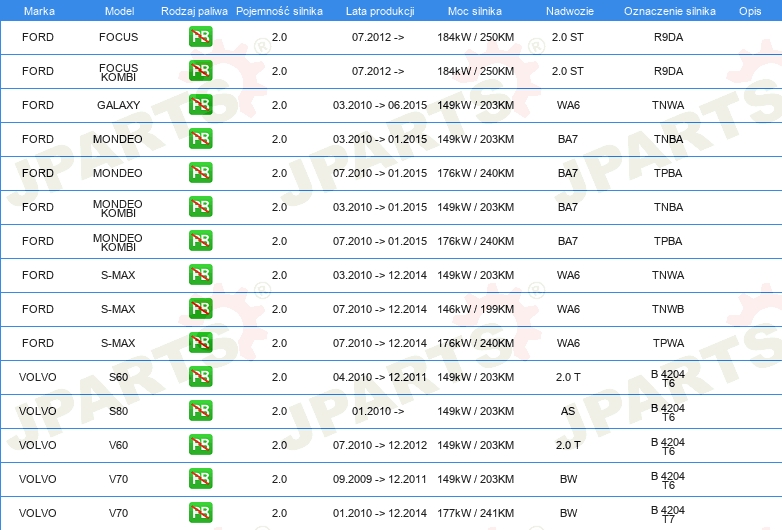This screenshot has width=782, height=530.
Task: Click the fuel icon in the S-MAX TPWA row
Action: point(200,342)
